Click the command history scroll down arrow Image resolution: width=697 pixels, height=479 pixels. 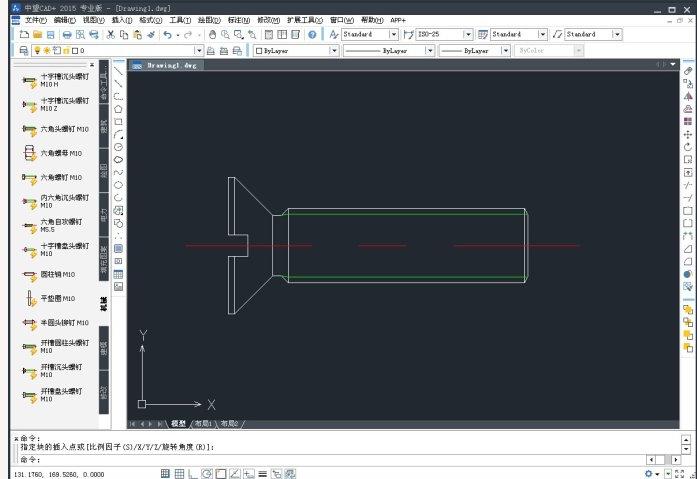(685, 449)
